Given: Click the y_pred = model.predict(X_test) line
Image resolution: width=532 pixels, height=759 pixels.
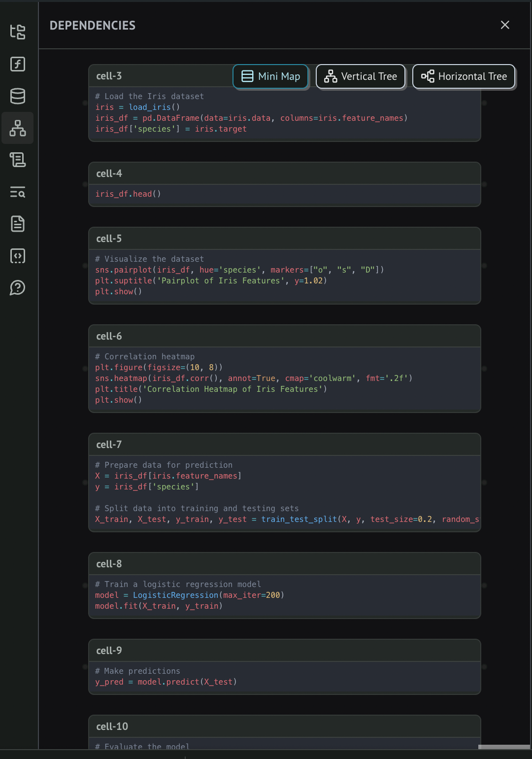Looking at the screenshot, I should [x=166, y=682].
